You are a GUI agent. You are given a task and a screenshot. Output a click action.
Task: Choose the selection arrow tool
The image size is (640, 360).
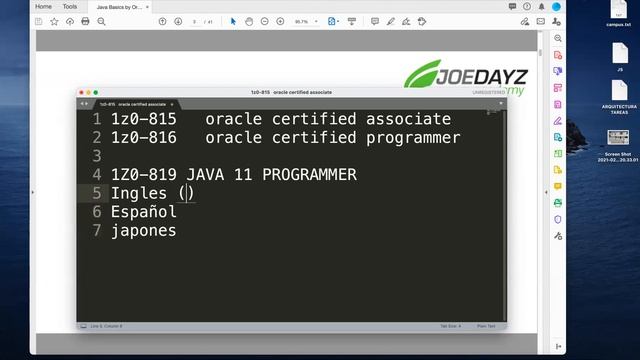point(233,22)
